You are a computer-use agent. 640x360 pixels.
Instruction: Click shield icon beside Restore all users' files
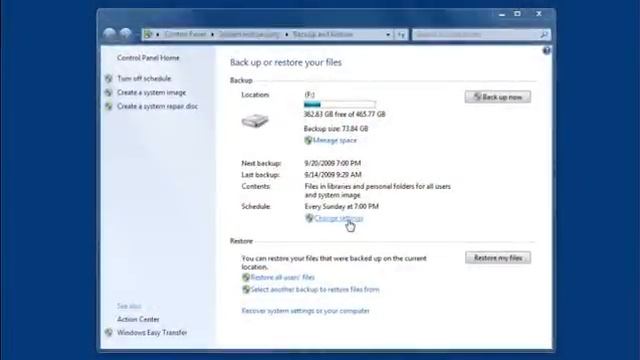(x=246, y=278)
